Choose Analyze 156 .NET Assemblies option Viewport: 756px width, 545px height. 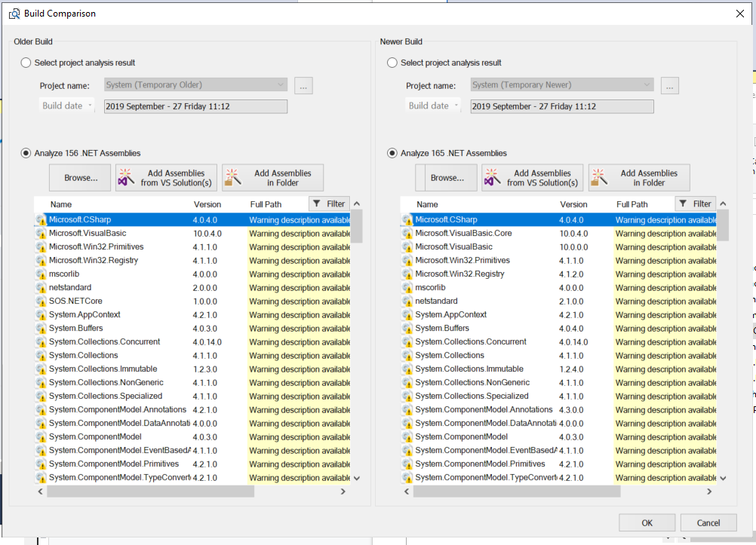(x=26, y=153)
